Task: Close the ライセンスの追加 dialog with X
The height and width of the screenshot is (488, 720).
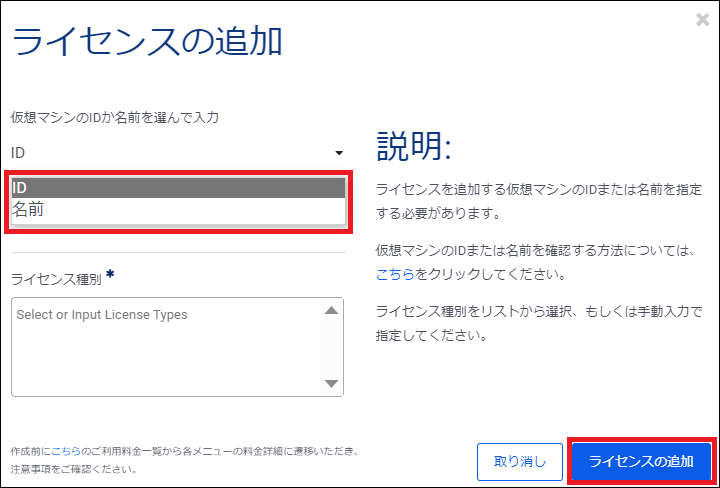Action: [703, 20]
